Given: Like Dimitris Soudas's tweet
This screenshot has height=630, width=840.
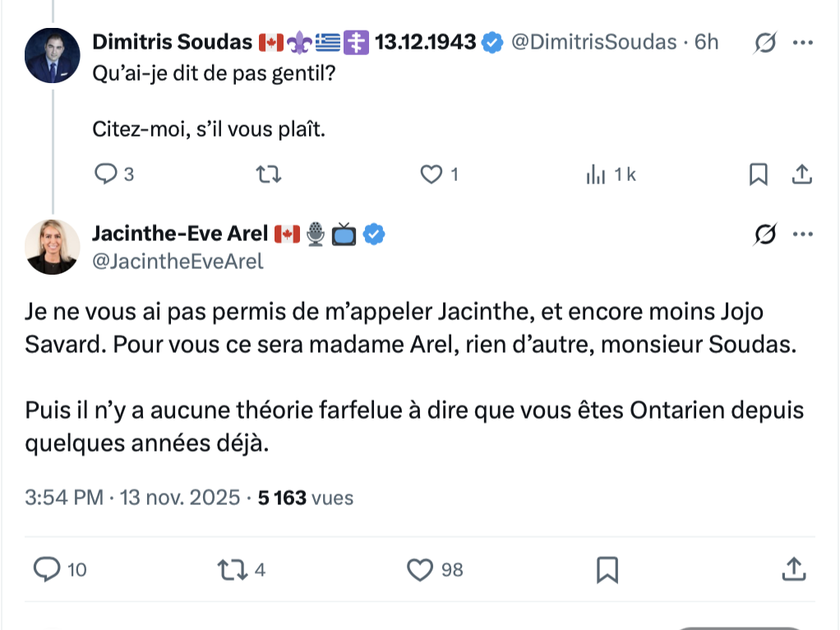Looking at the screenshot, I should pos(432,174).
